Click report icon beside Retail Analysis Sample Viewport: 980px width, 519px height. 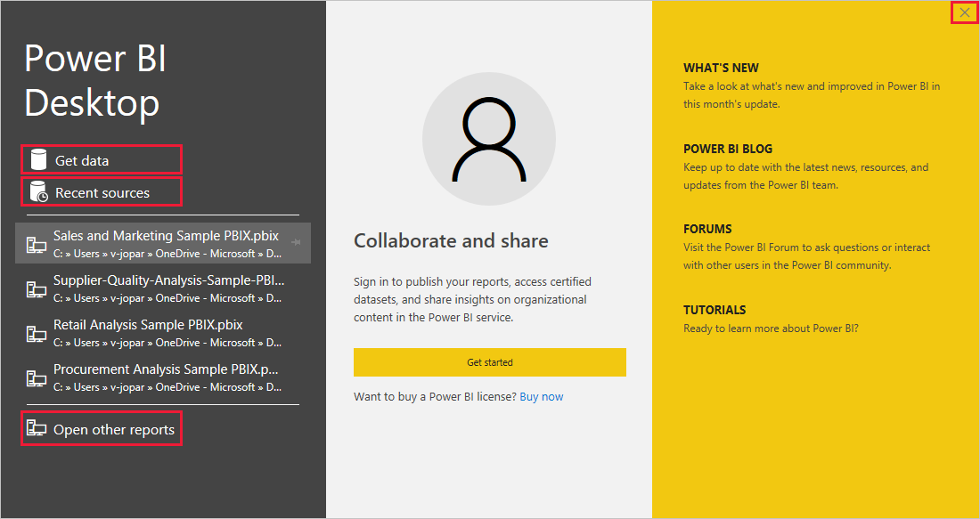[x=36, y=334]
